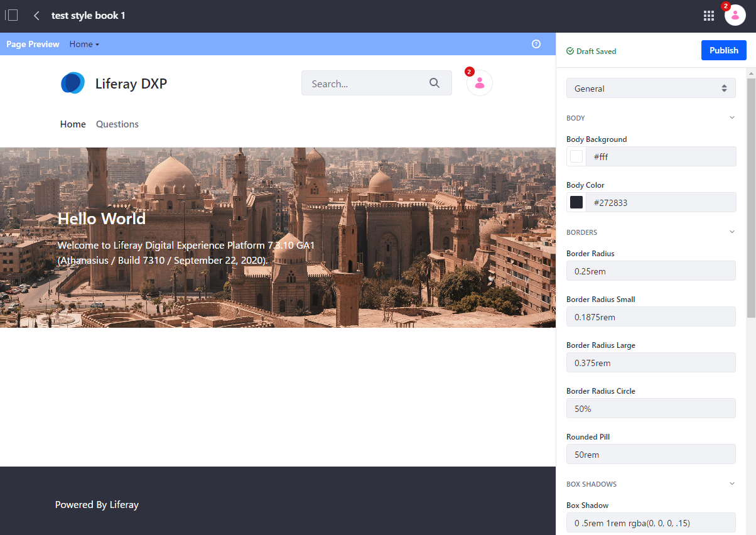756x535 pixels.
Task: Click the Body Background color swatch
Action: [x=576, y=156]
